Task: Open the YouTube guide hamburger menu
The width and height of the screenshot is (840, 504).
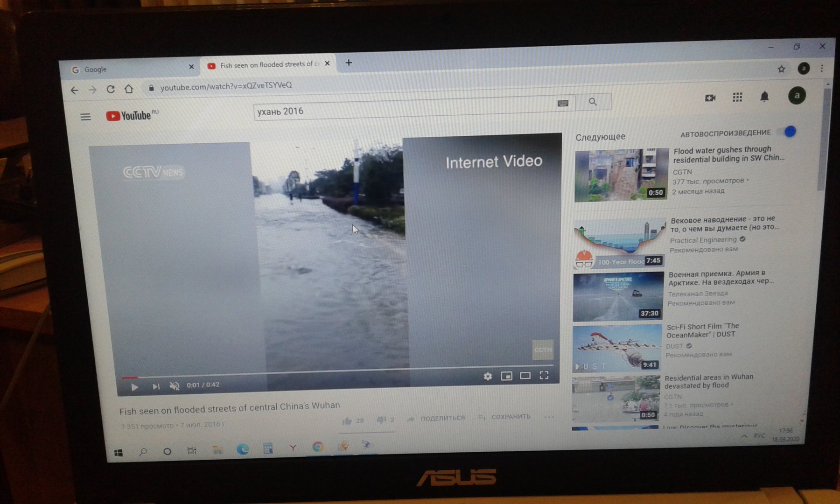Action: pos(85,117)
